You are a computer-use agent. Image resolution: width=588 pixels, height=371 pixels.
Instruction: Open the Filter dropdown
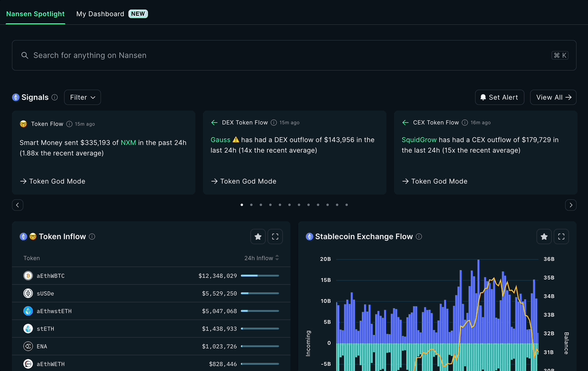click(82, 97)
